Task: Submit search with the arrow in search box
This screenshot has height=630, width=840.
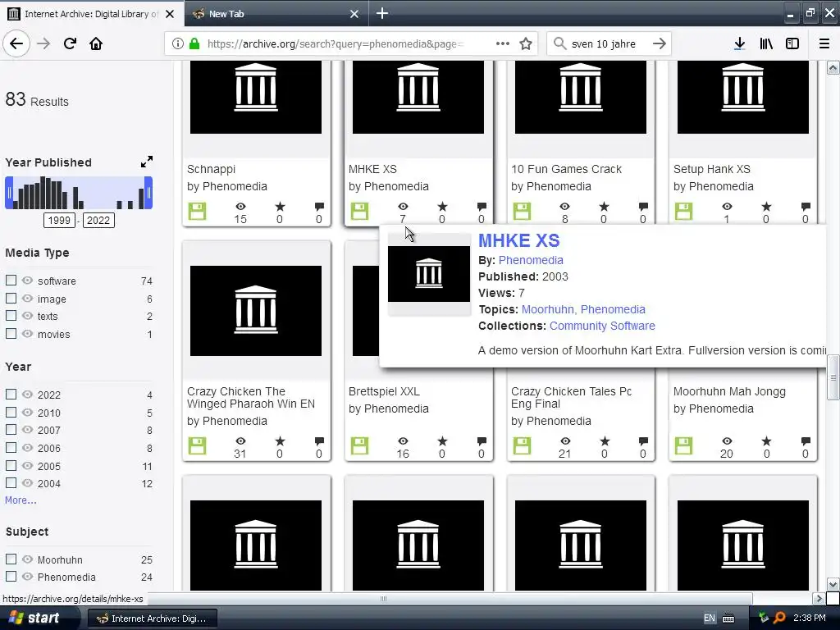Action: point(660,44)
